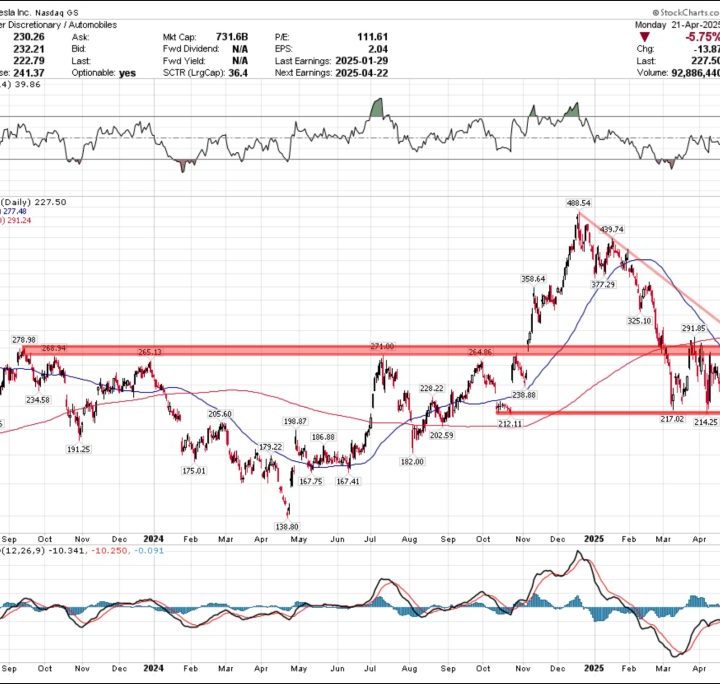This screenshot has height=684, width=720.
Task: Select Next Earnings date 2025-04-22
Action: tap(362, 73)
